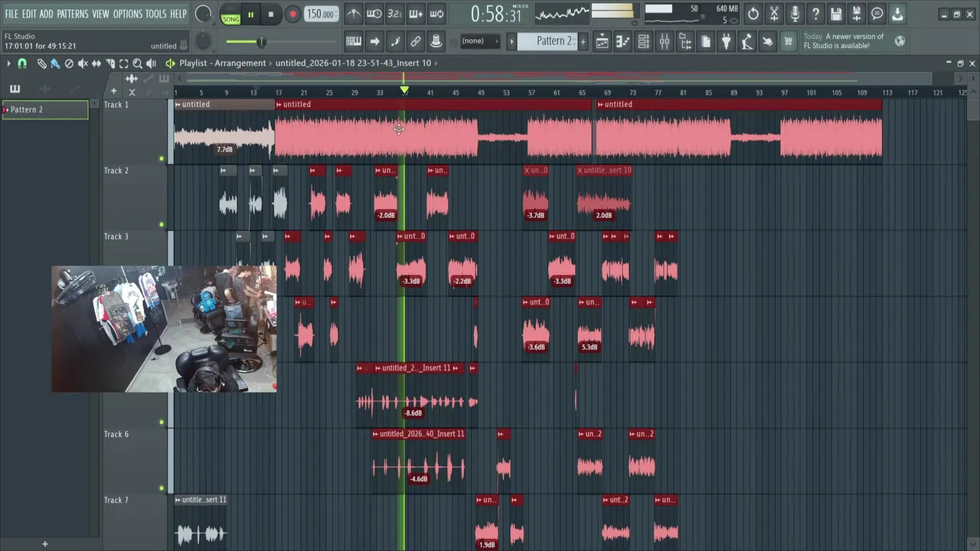Open the shopping cart content library
The width and height of the screenshot is (980, 551).
click(789, 41)
